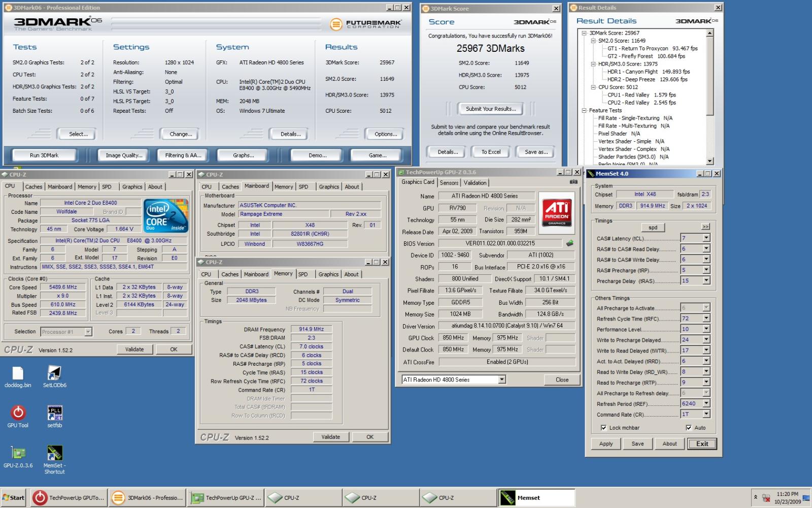
Task: Open Processor selection dropdown in CPU-Z
Action: click(88, 332)
